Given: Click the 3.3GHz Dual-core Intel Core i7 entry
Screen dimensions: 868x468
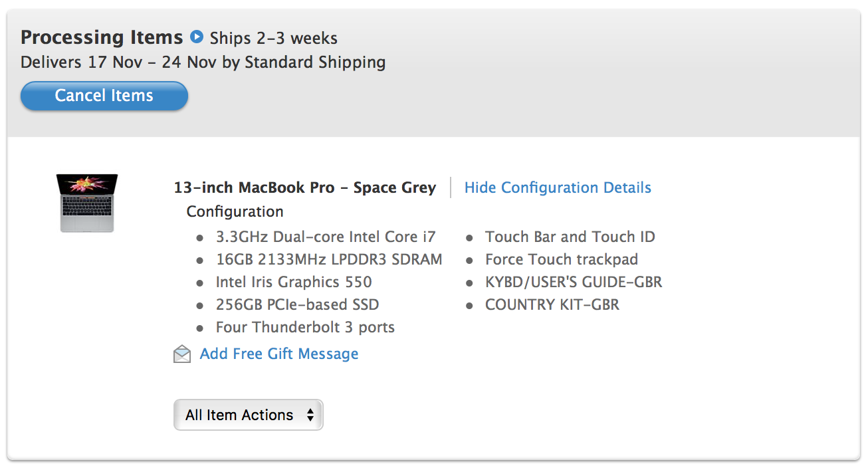Looking at the screenshot, I should click(326, 237).
